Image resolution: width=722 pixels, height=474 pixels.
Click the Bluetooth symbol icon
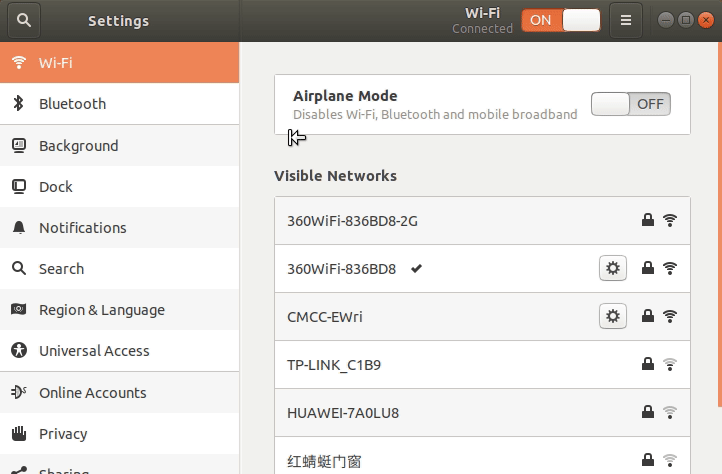click(18, 103)
